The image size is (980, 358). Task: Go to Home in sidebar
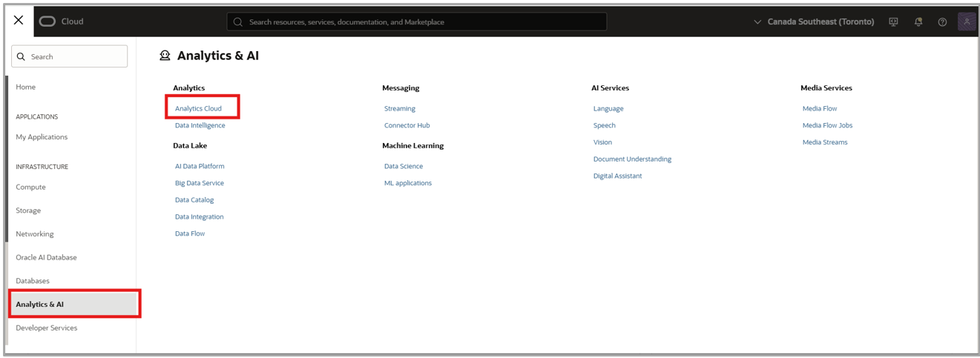pyautogui.click(x=26, y=87)
